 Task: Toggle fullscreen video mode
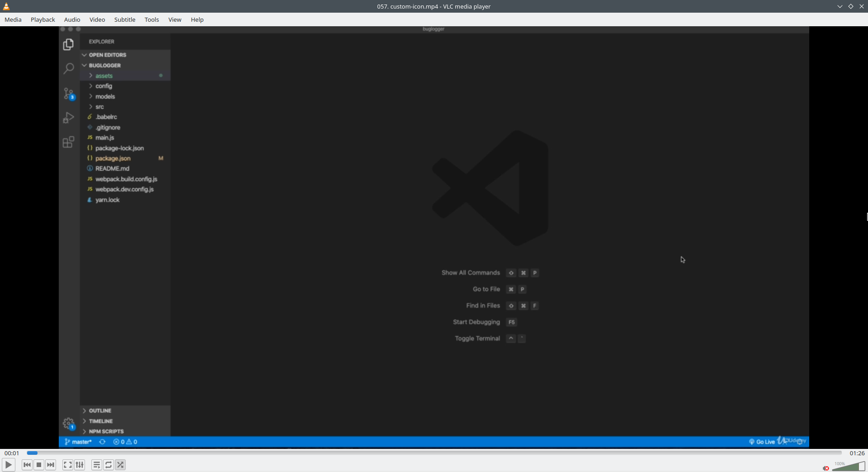68,465
